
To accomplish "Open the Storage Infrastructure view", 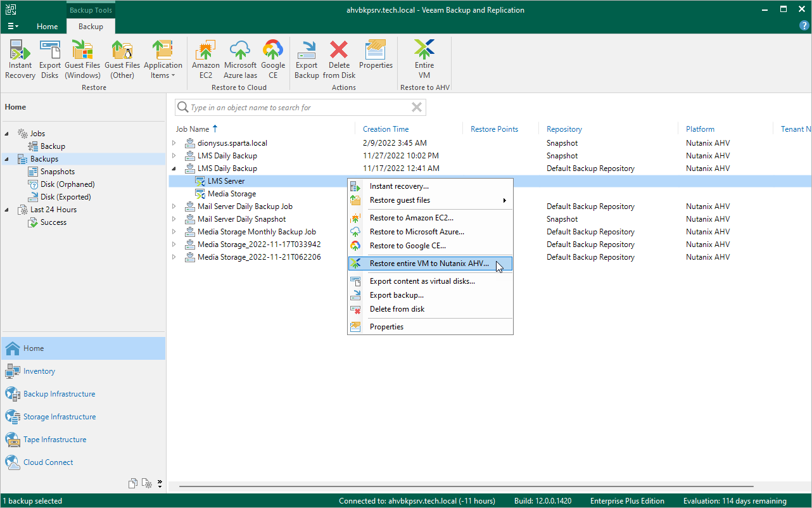I will pos(83,417).
